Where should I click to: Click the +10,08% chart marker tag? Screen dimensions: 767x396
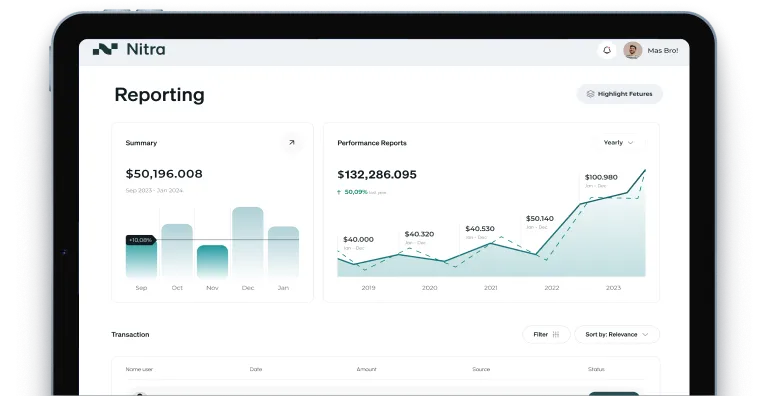141,240
